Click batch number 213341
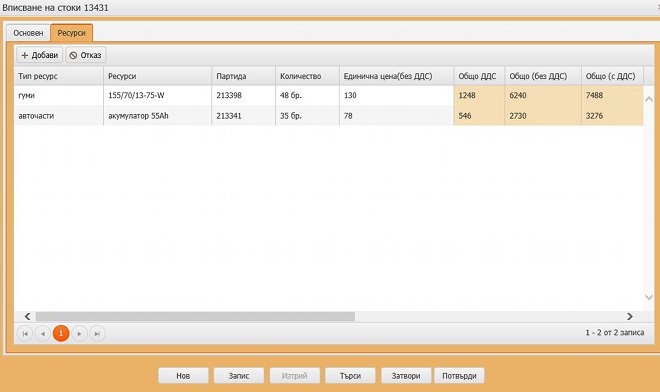This screenshot has width=660, height=392. 244,116
